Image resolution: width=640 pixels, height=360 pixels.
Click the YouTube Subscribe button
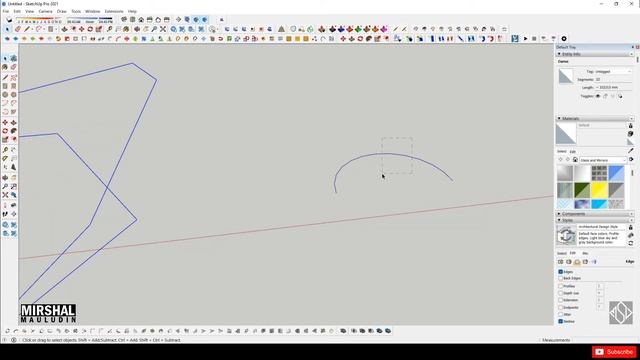(614, 352)
